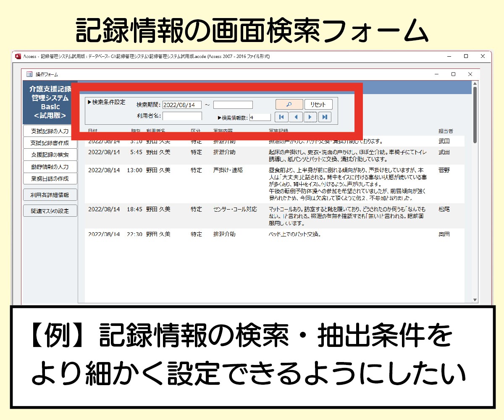This screenshot has width=504, height=420.
Task: Go to the next record page
Action: [x=310, y=117]
